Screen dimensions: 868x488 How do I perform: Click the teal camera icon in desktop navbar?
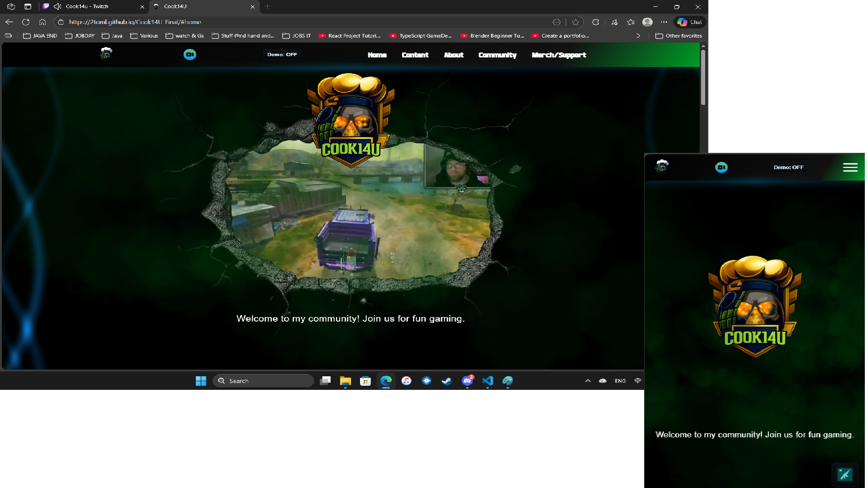pos(190,55)
